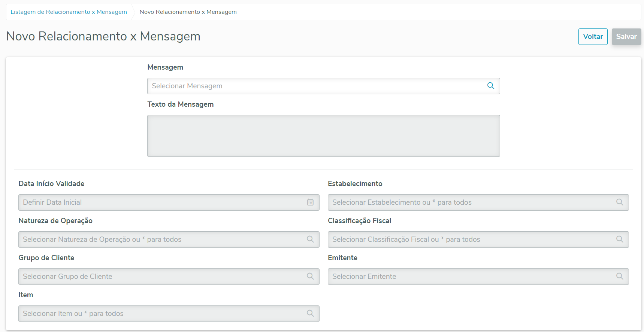Click the Selecionar Classificação Fiscal field
The image size is (644, 332).
pyautogui.click(x=470, y=240)
